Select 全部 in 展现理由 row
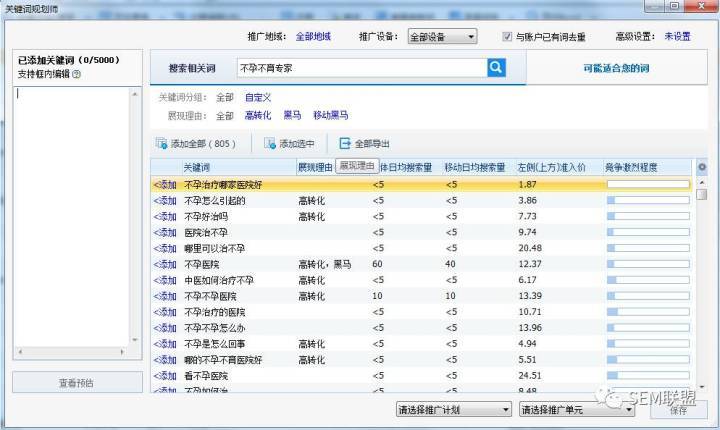The image size is (720, 430). [x=225, y=116]
